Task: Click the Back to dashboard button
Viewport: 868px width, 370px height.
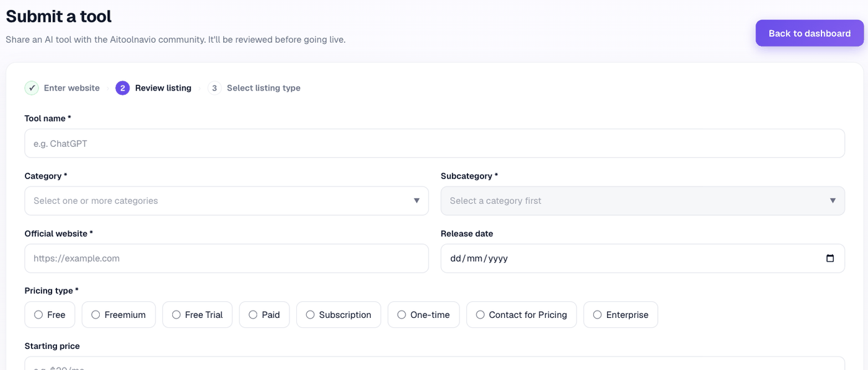Action: point(809,33)
